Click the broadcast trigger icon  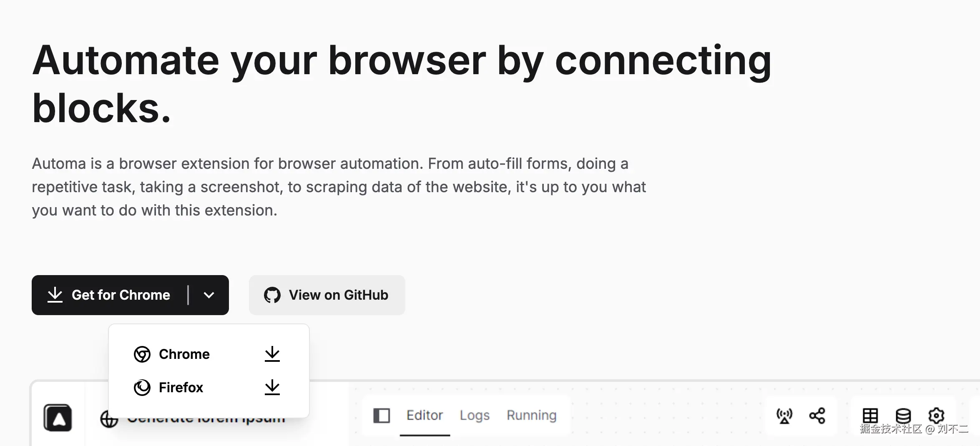pos(784,416)
